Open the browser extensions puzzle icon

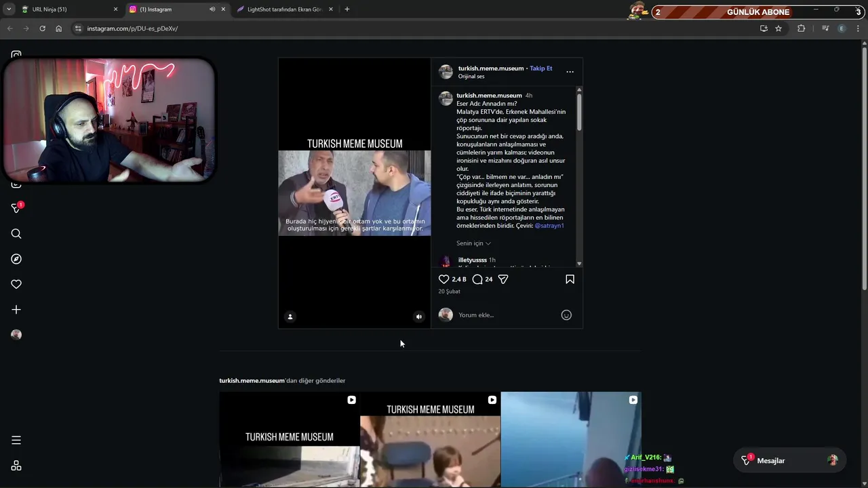[802, 28]
